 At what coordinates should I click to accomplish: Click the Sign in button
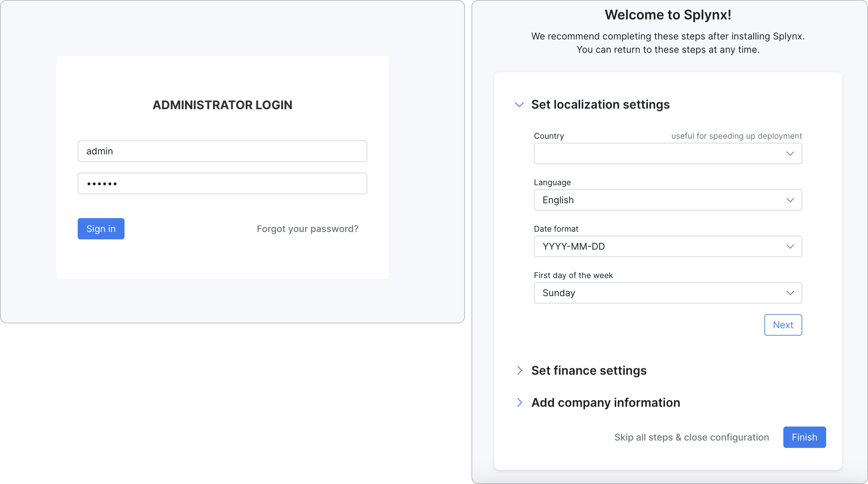pos(101,228)
